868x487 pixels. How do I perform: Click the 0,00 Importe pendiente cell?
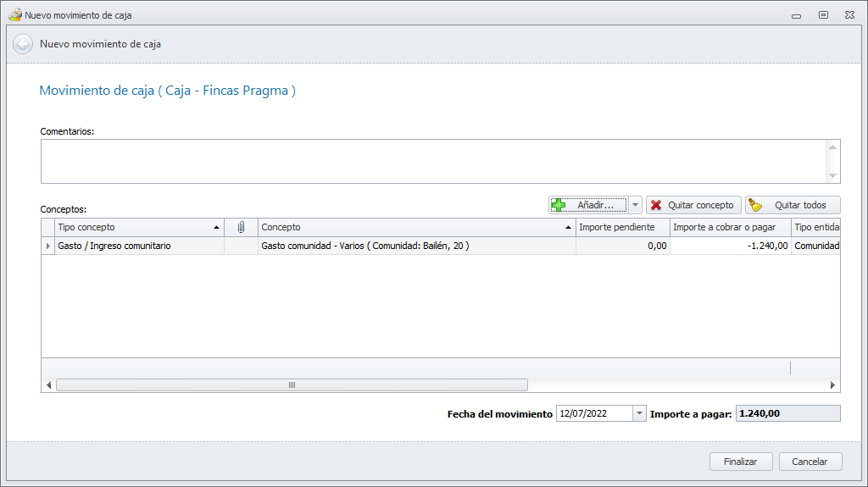[623, 246]
